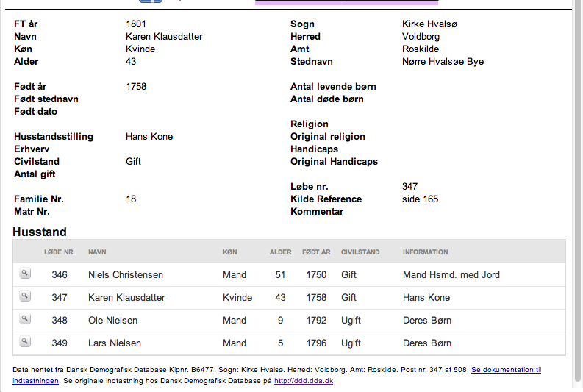Select the Lars Nielsen name in household table
This screenshot has height=392, width=583.
coord(115,343)
